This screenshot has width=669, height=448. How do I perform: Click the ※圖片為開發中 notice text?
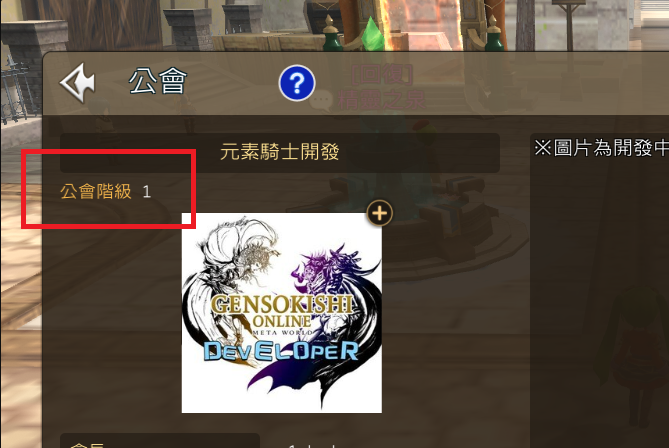tap(601, 148)
